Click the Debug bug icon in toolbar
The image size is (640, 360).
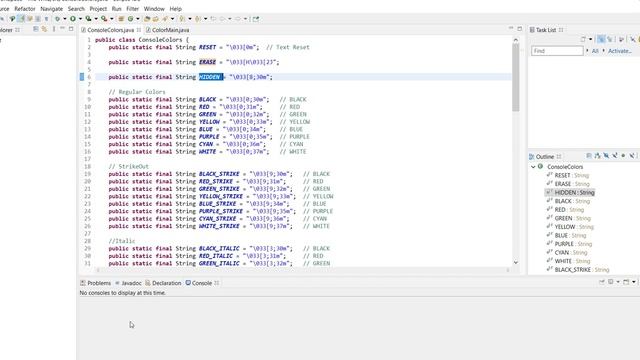58,19
